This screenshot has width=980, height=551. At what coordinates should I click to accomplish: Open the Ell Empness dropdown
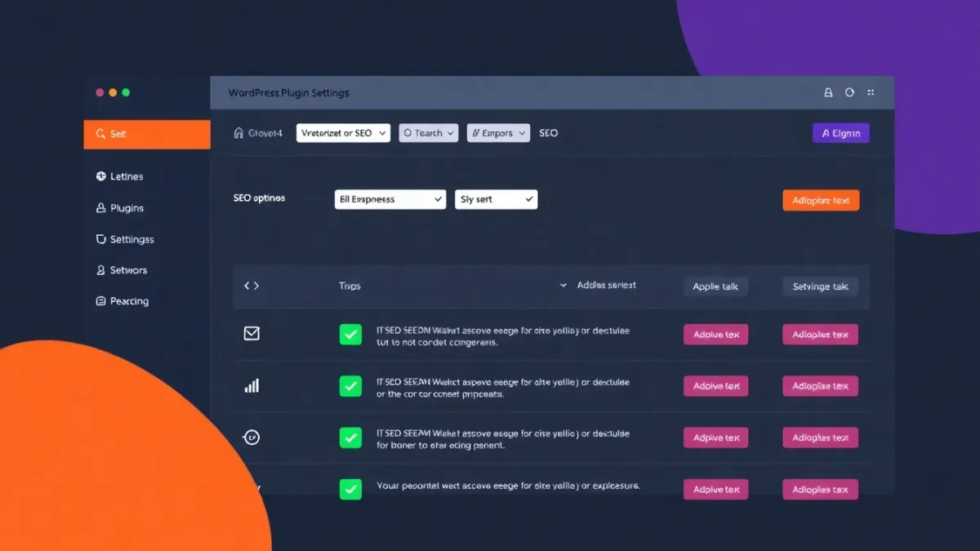coord(390,198)
